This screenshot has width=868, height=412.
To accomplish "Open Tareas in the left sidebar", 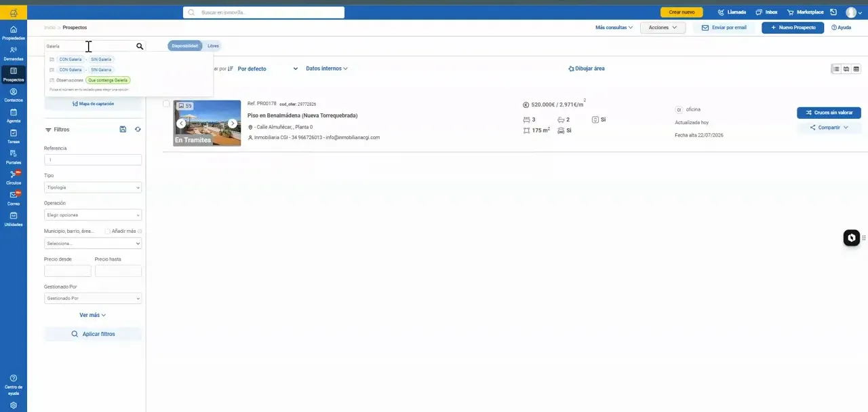I will pyautogui.click(x=14, y=136).
